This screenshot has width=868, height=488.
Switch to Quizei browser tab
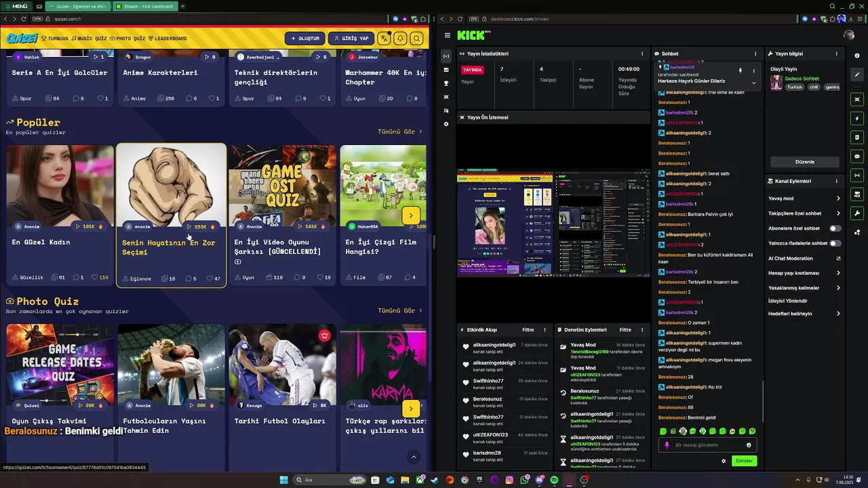[78, 6]
